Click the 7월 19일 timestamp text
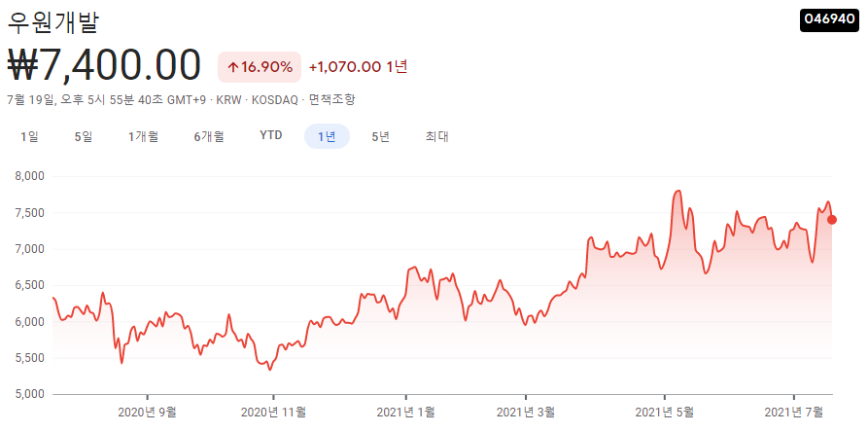The height and width of the screenshot is (432, 868). [30, 100]
